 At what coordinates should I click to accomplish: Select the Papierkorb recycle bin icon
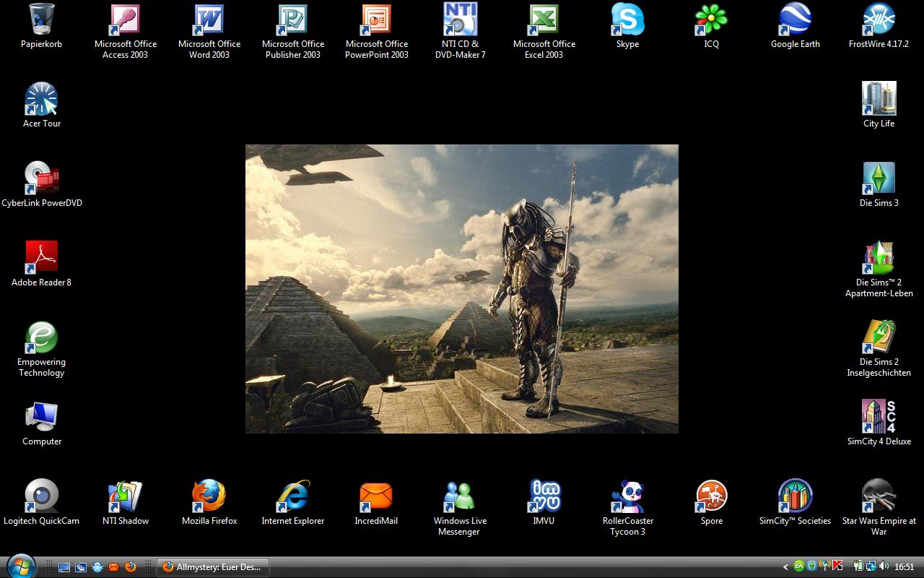pyautogui.click(x=41, y=27)
